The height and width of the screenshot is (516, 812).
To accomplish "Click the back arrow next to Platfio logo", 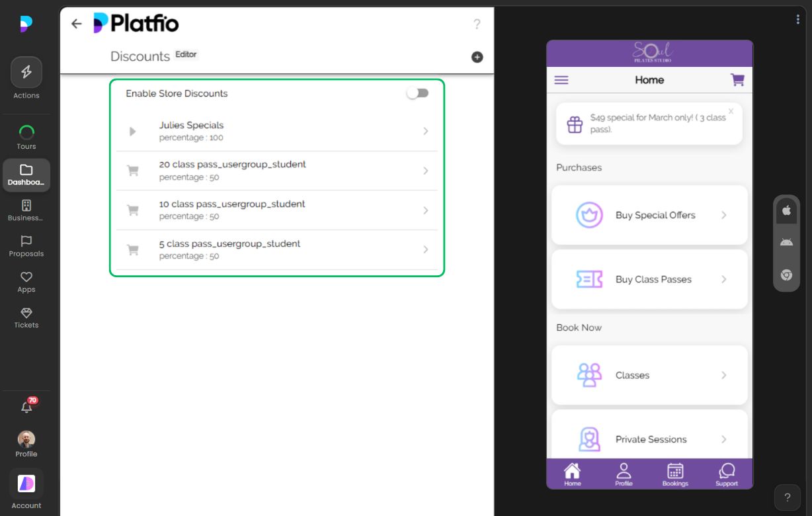I will point(77,24).
